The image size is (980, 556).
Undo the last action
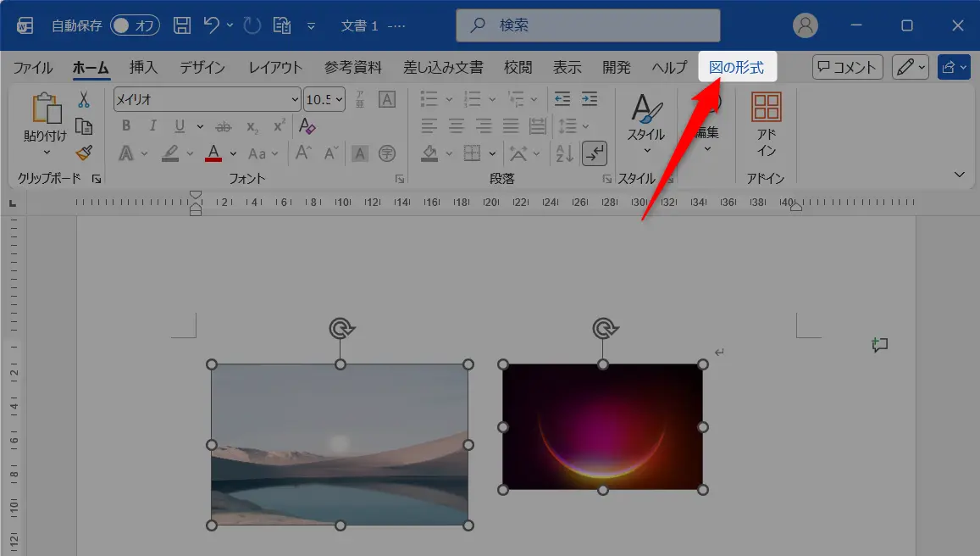point(211,25)
